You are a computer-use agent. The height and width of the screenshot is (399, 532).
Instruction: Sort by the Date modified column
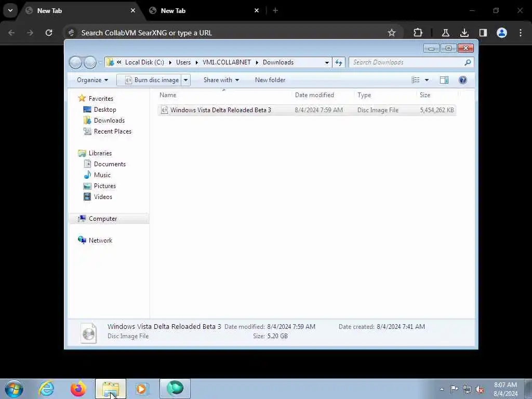click(314, 95)
